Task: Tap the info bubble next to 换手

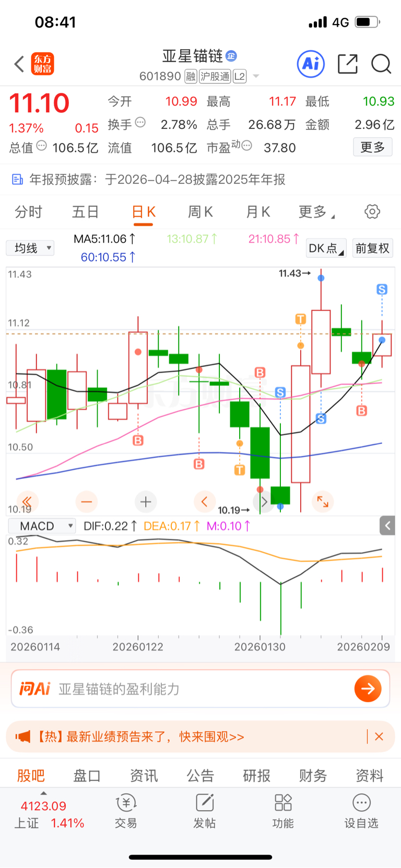Action: tap(140, 122)
